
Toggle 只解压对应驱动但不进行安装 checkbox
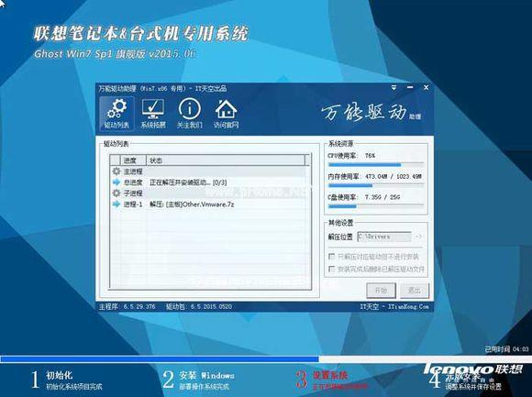331,257
